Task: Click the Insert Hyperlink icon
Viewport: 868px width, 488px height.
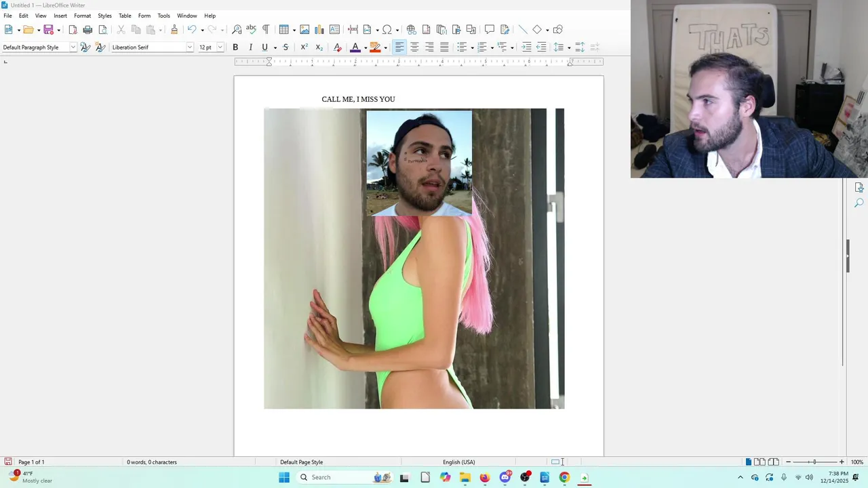Action: (x=411, y=29)
